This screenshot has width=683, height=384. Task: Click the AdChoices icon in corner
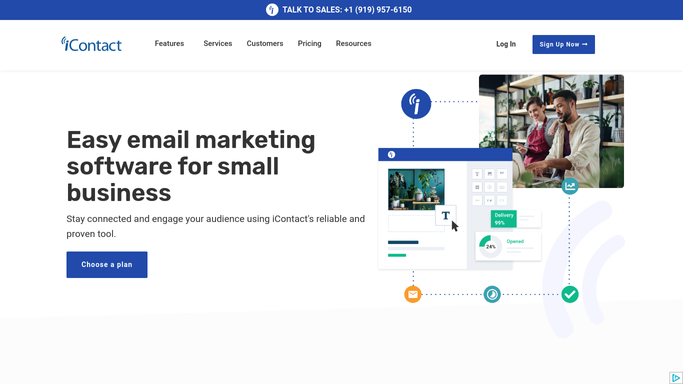tap(676, 377)
